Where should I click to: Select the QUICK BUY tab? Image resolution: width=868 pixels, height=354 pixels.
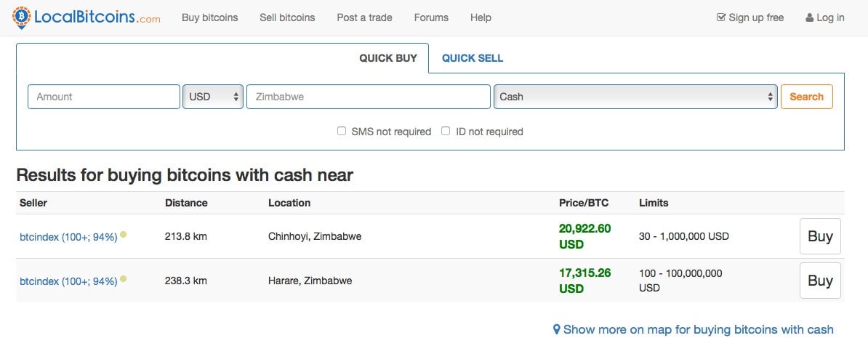(x=388, y=58)
